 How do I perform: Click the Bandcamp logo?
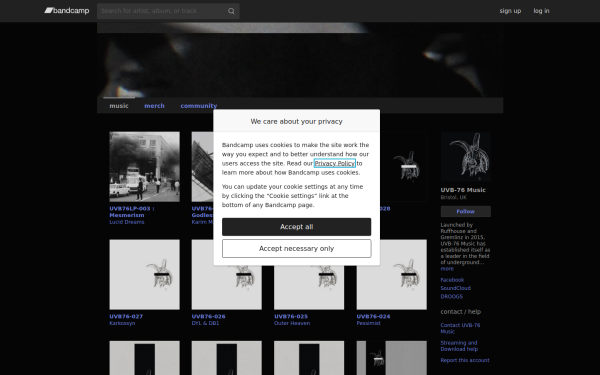[67, 11]
